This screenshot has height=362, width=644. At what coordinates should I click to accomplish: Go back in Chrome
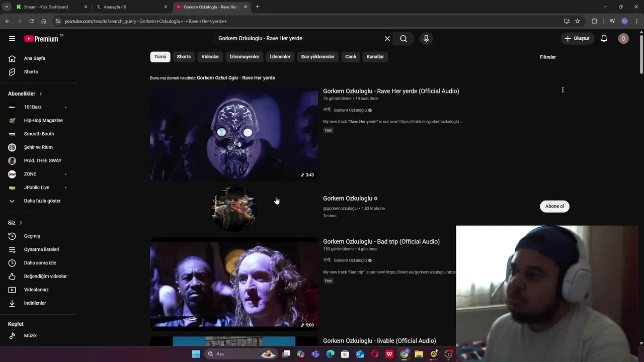coord(7,21)
